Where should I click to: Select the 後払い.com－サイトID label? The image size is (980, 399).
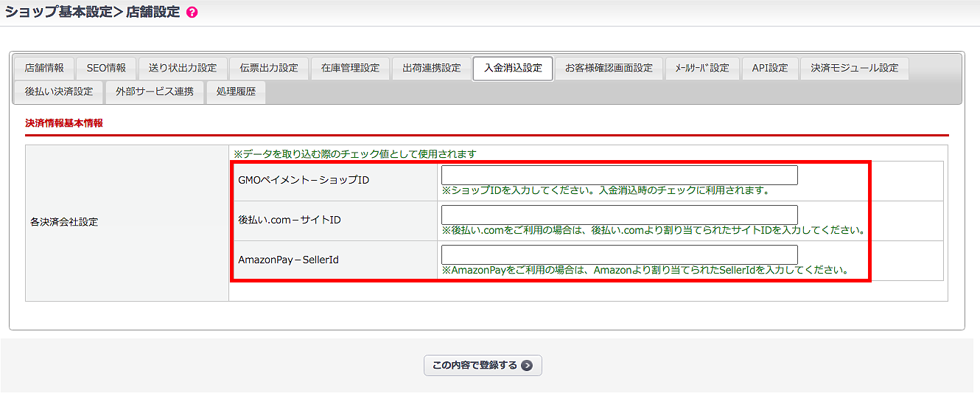(x=290, y=220)
